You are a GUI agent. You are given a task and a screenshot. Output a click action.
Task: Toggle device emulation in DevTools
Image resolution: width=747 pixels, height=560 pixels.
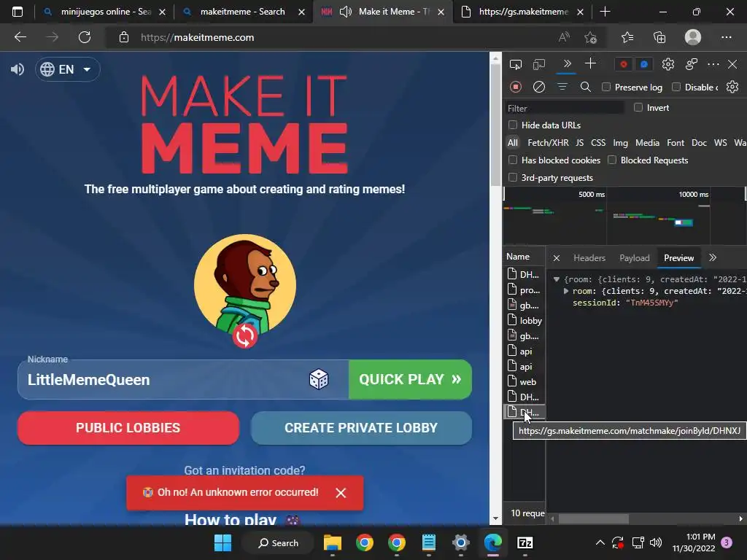(539, 64)
